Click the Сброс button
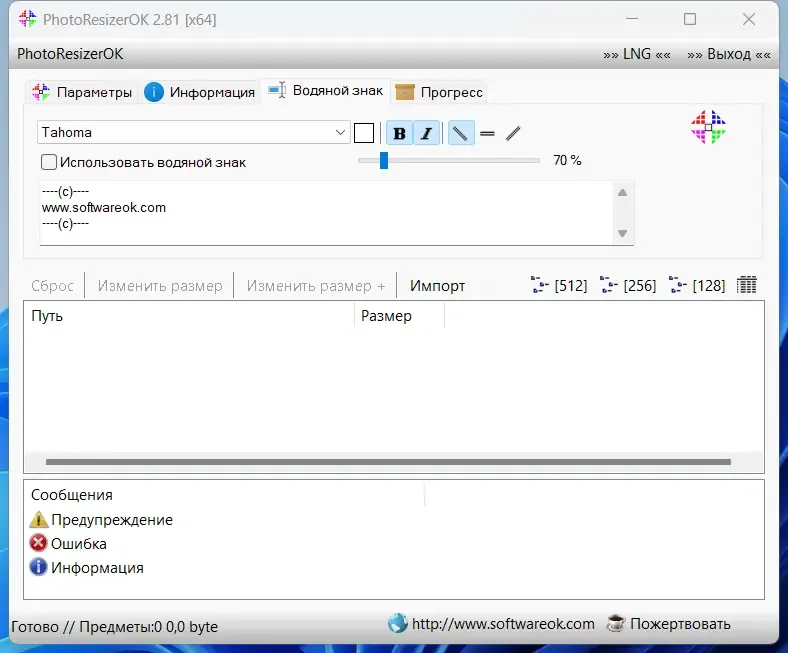 pyautogui.click(x=52, y=286)
